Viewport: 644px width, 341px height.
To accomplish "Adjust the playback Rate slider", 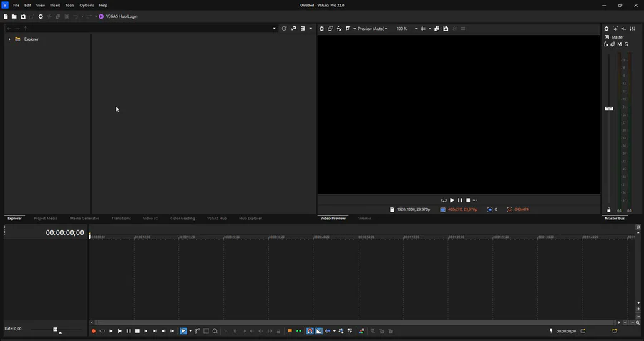I will [55, 330].
